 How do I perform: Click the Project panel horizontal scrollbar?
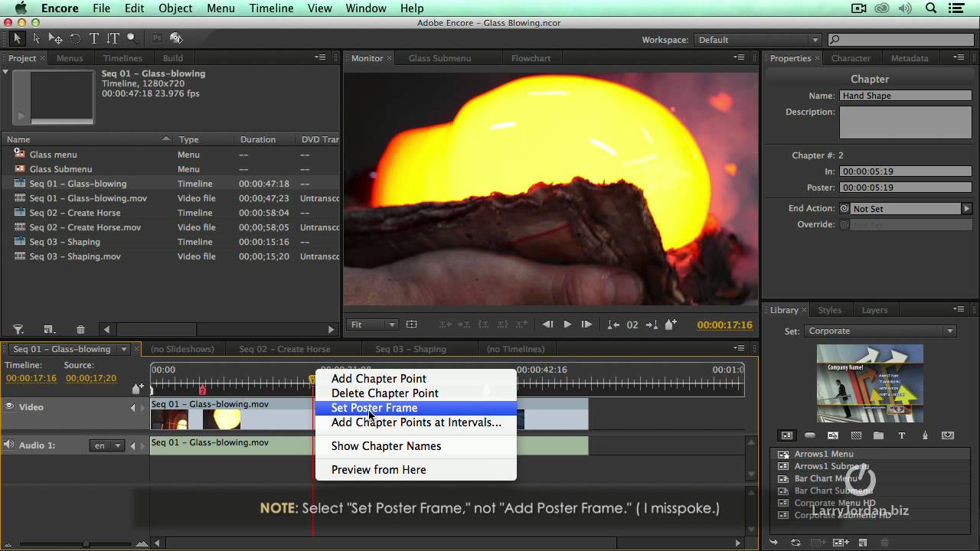point(158,329)
